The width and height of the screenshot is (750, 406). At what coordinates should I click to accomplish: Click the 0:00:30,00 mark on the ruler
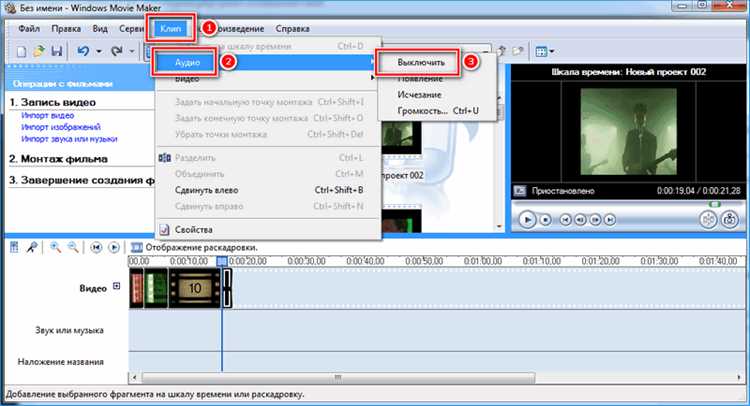(306, 261)
